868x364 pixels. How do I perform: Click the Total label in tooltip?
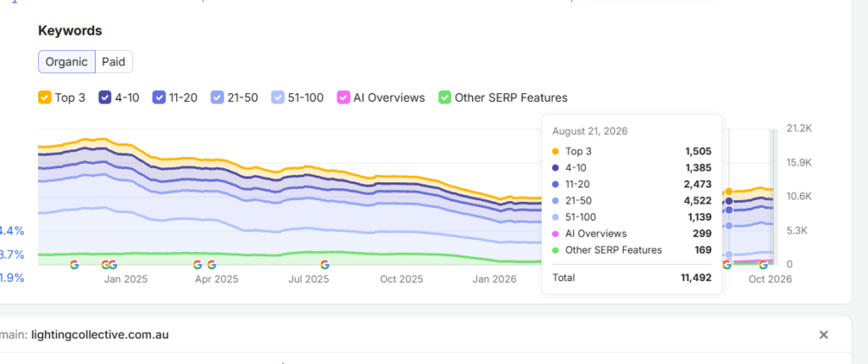564,277
